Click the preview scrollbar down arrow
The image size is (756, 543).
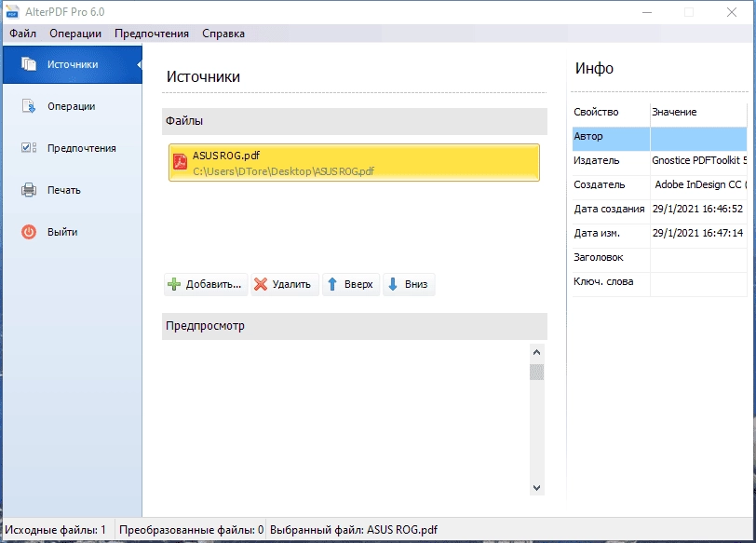[x=536, y=487]
